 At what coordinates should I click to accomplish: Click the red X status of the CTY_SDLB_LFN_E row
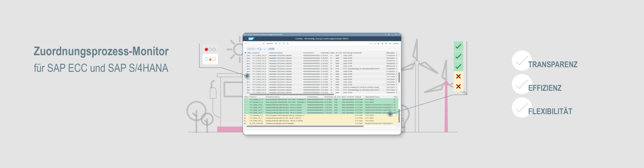(x=245, y=118)
